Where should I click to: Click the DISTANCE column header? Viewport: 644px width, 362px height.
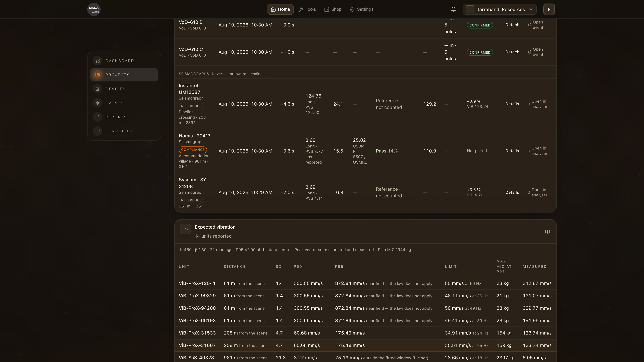point(234,267)
